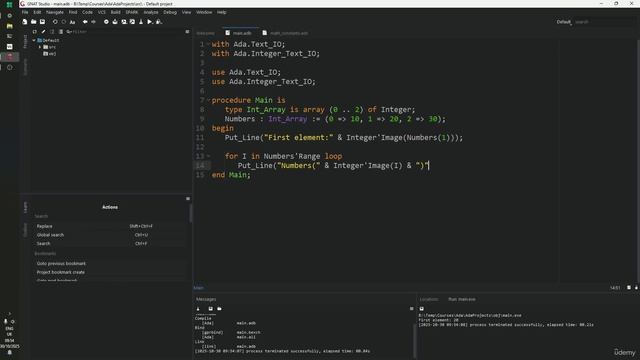Clear the Messages window with broom icon

(x=198, y=309)
